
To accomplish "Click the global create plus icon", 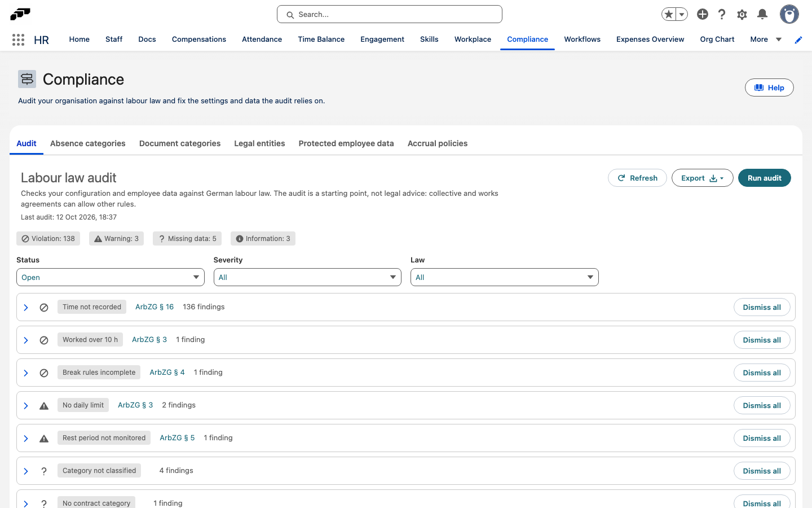I will click(703, 14).
